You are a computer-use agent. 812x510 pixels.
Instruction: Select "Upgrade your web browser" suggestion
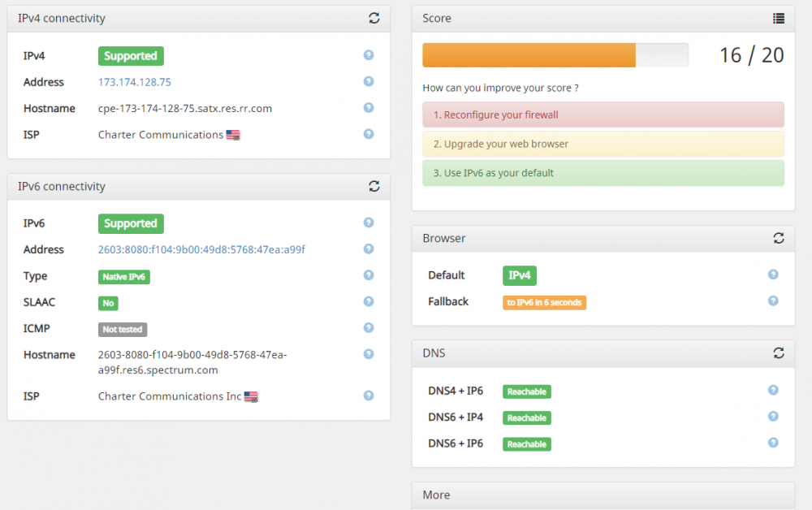(x=603, y=144)
